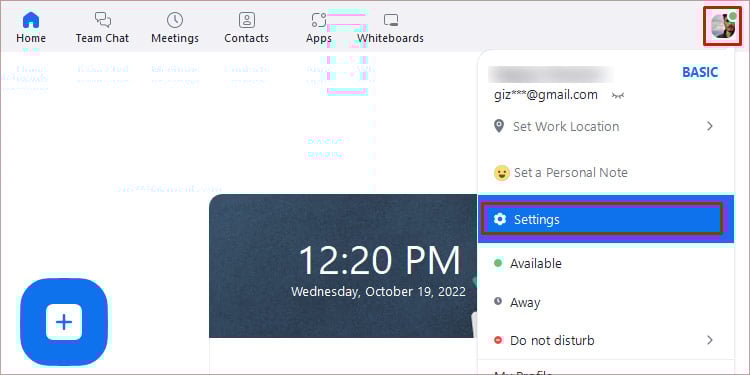This screenshot has height=375, width=750.
Task: Click the BASIC plan label
Action: [x=700, y=72]
